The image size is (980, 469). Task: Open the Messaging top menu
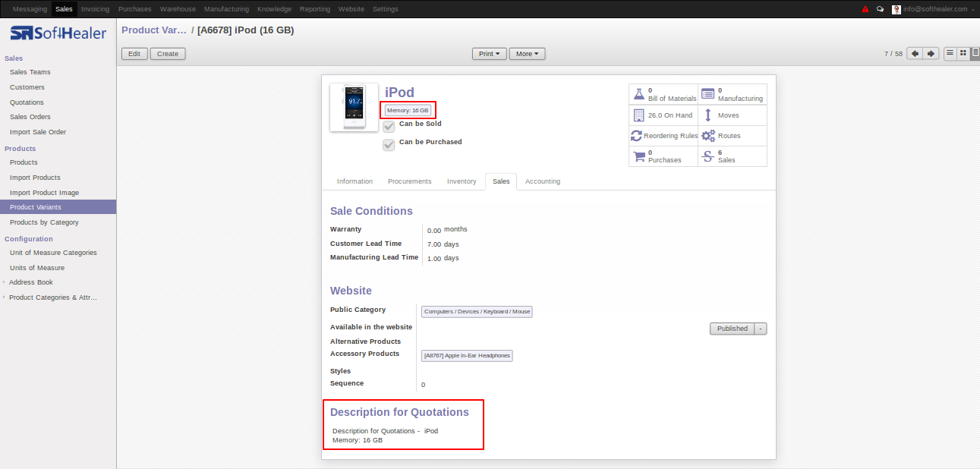click(30, 9)
